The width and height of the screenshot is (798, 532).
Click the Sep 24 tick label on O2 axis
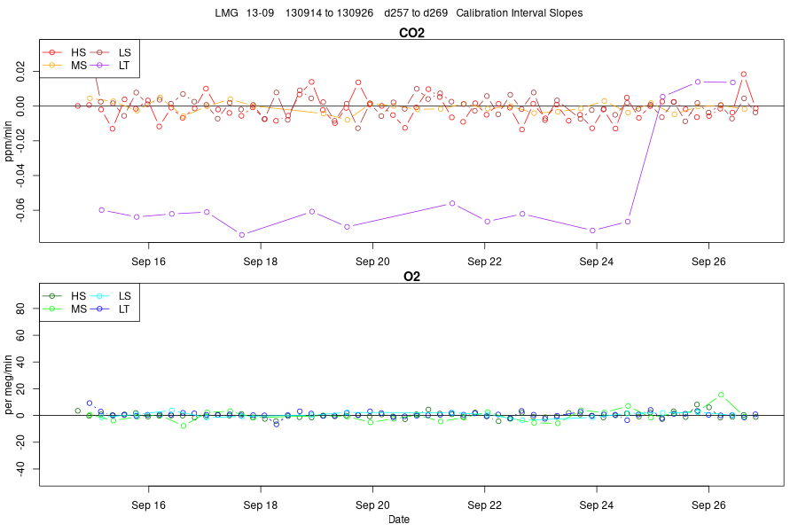597,505
